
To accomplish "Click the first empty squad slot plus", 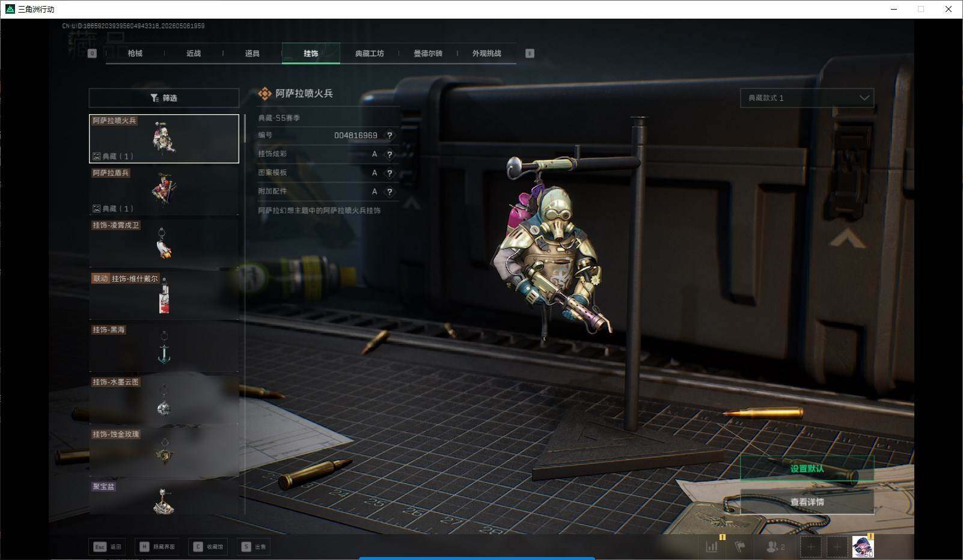I will click(810, 547).
